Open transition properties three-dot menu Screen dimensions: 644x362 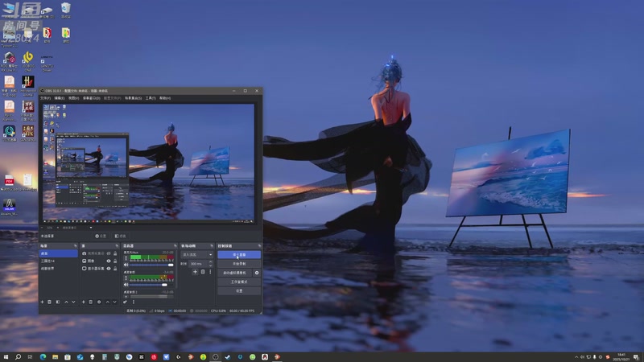pyautogui.click(x=210, y=272)
